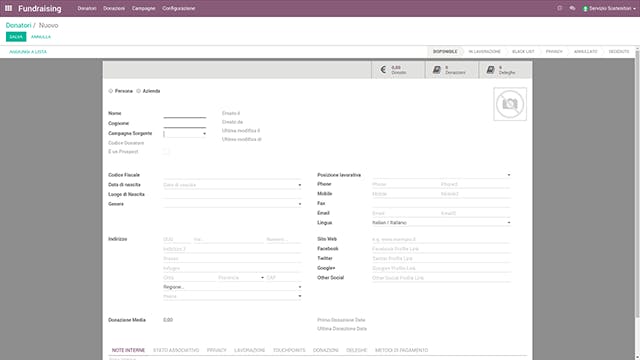Open the apps grid menu icon
Image resolution: width=640 pixels, height=360 pixels.
(8, 8)
